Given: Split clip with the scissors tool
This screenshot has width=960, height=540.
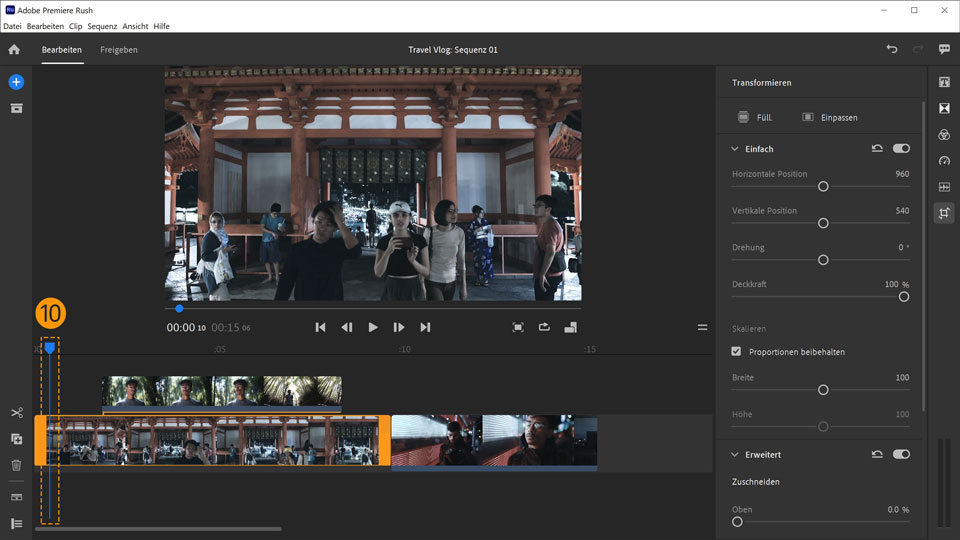Looking at the screenshot, I should 17,413.
